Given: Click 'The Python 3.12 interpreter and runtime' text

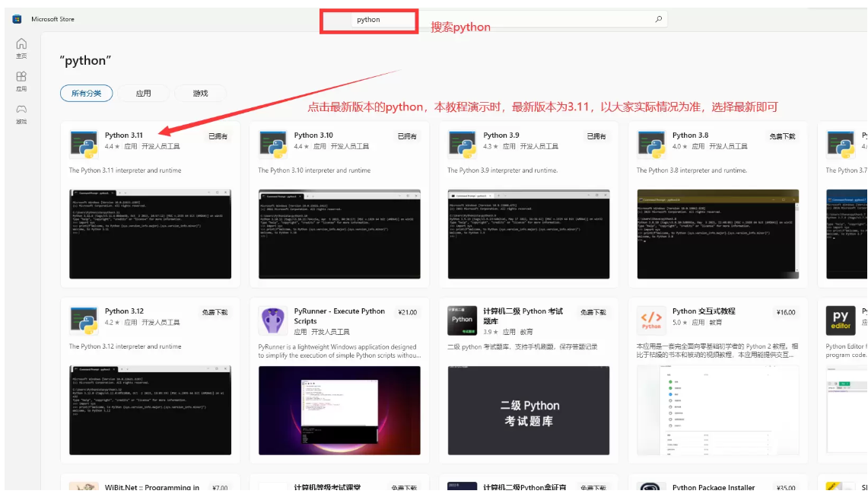Looking at the screenshot, I should point(125,346).
